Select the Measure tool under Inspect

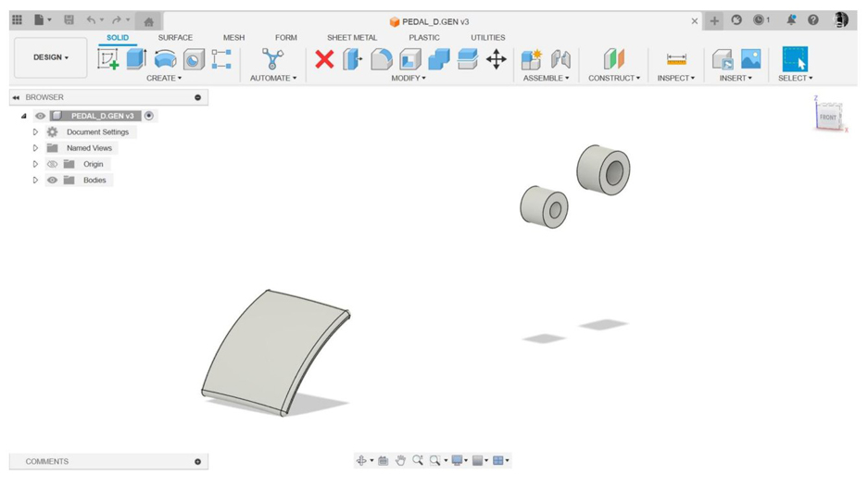click(x=676, y=59)
